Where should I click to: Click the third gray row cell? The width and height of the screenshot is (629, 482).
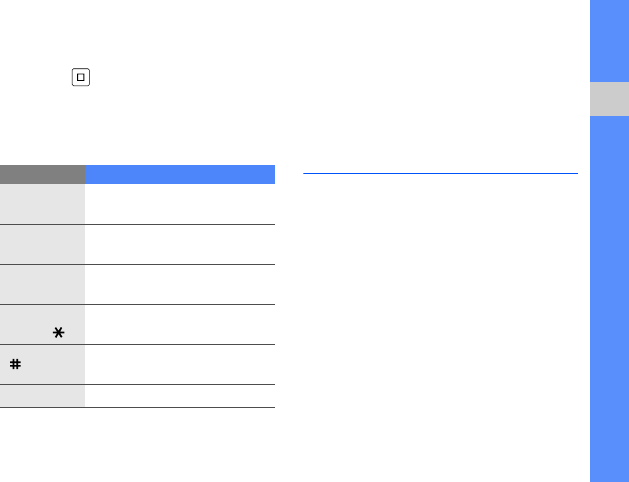coord(42,284)
